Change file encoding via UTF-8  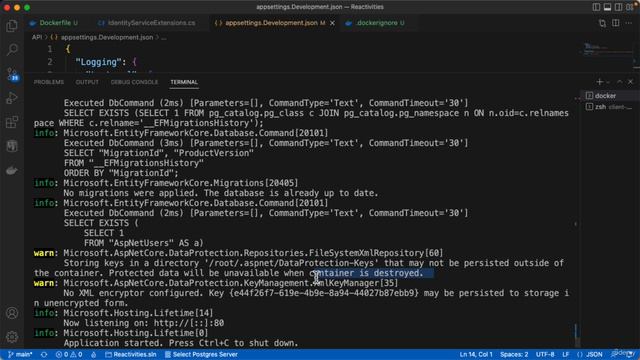click(545, 354)
